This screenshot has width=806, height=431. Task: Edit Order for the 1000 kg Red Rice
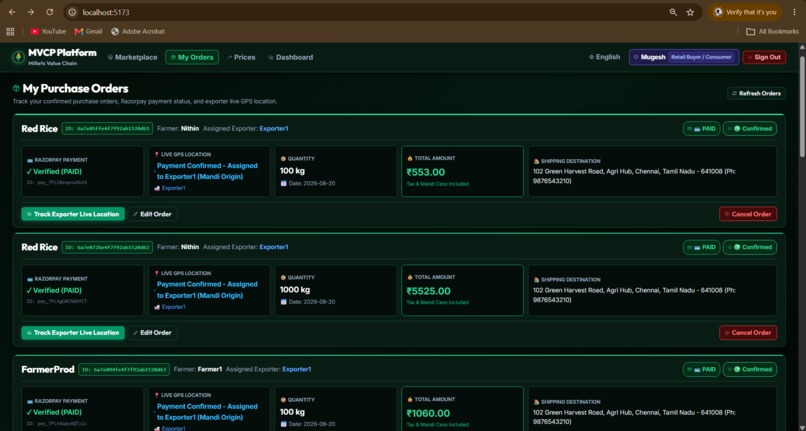pyautogui.click(x=153, y=333)
